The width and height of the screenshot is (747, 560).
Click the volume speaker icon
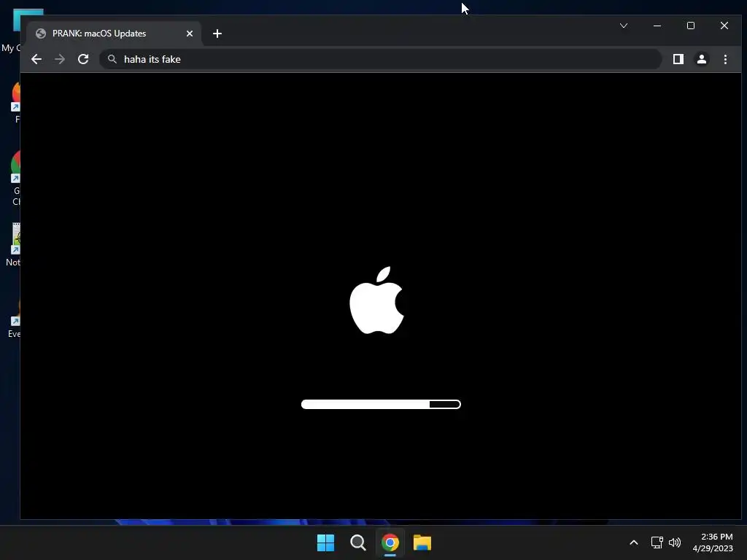pos(675,542)
